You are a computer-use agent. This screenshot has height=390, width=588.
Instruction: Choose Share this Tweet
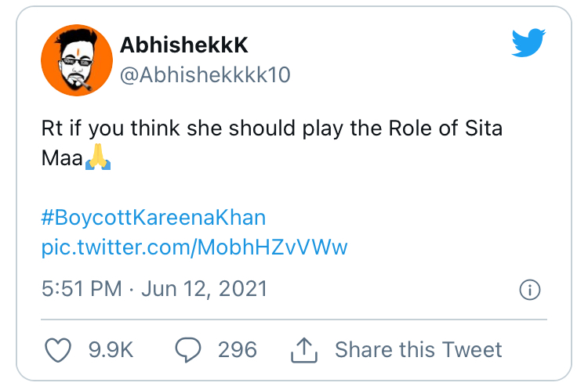[418, 350]
